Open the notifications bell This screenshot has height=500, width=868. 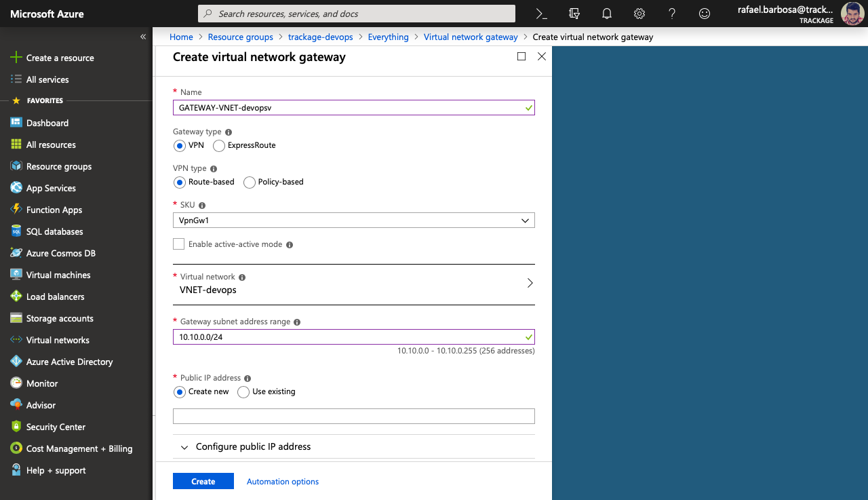607,14
